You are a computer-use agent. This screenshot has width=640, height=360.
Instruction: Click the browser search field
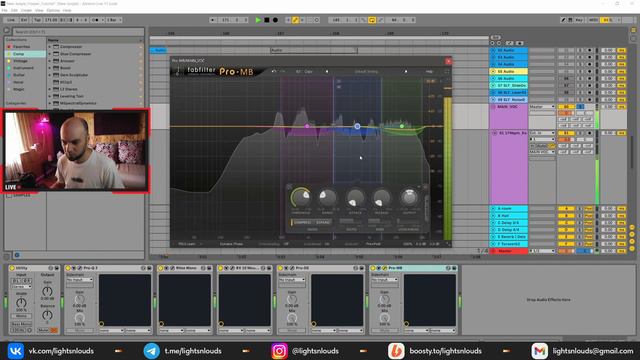coord(78,31)
